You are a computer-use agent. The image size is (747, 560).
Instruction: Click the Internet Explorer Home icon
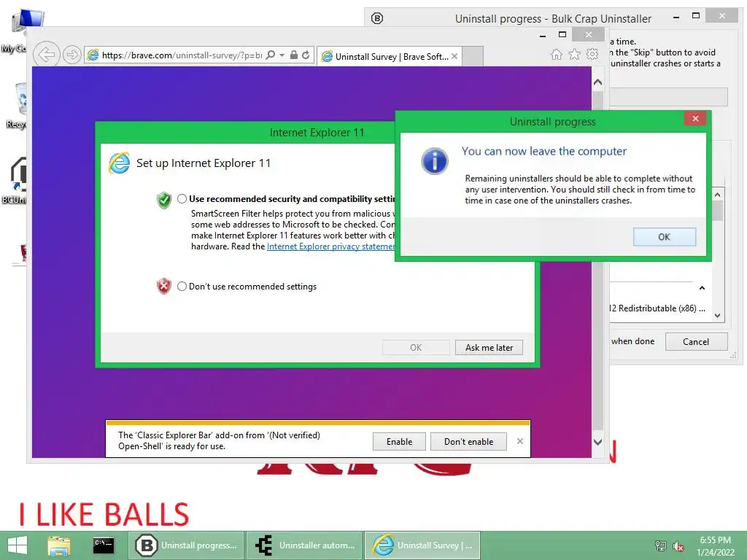[x=556, y=54]
